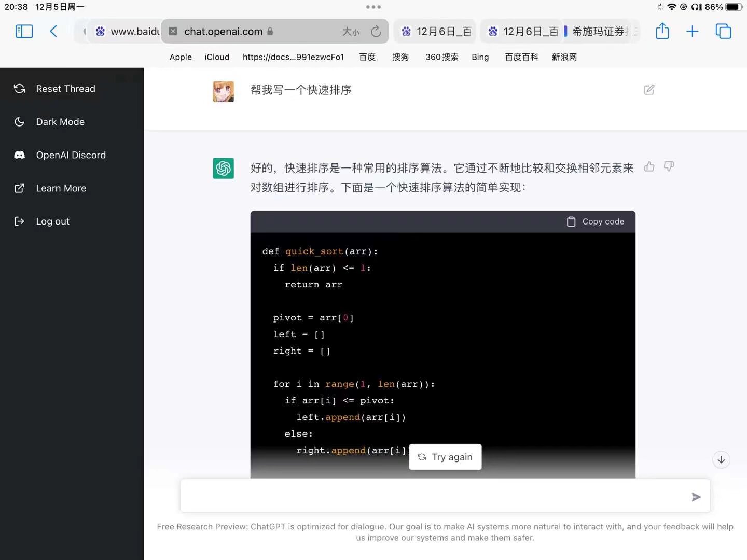Screen dimensions: 747x560
Task: Click Reset Thread in sidebar
Action: click(65, 89)
